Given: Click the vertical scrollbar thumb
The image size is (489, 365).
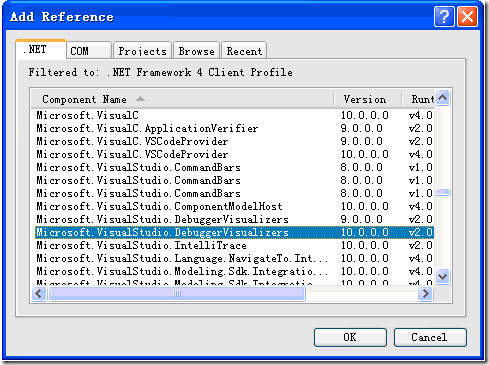Looking at the screenshot, I should [443, 192].
